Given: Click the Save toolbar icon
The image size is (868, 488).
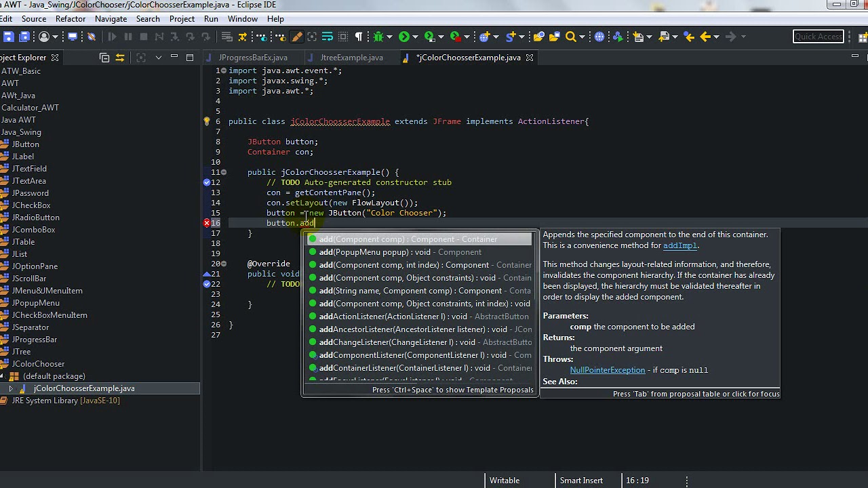Looking at the screenshot, I should coord(8,37).
